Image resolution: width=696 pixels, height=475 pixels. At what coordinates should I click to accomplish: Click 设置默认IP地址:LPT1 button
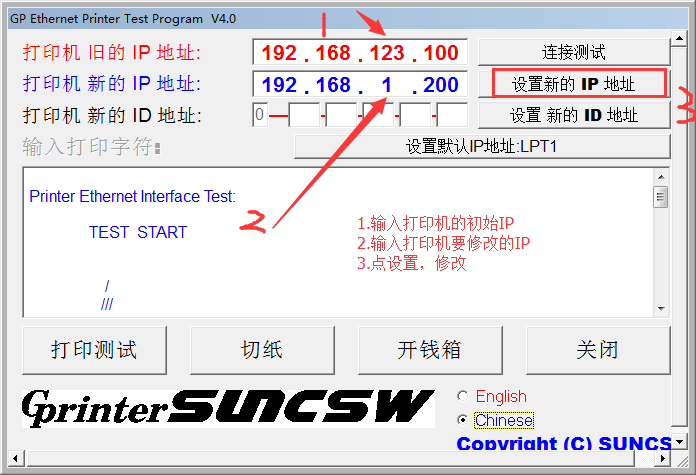pyautogui.click(x=482, y=146)
